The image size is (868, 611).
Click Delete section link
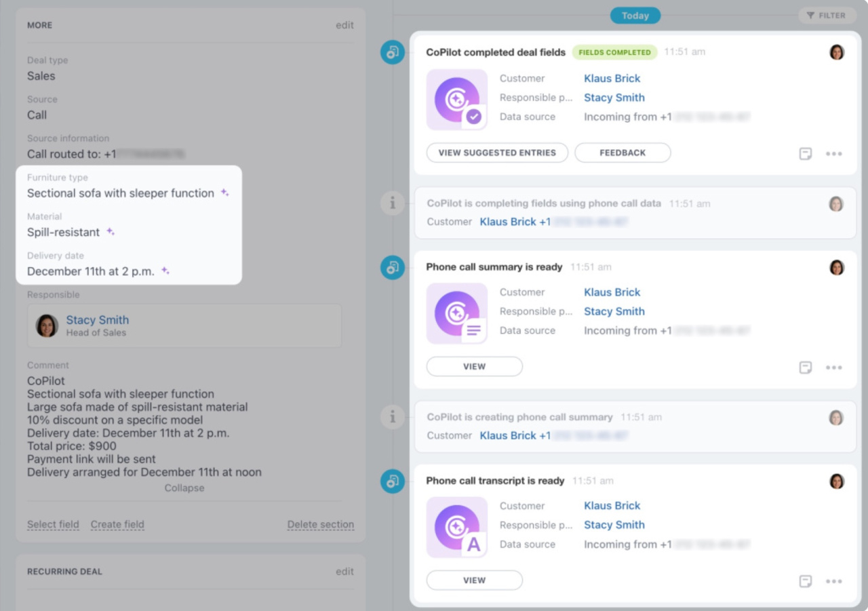click(320, 524)
